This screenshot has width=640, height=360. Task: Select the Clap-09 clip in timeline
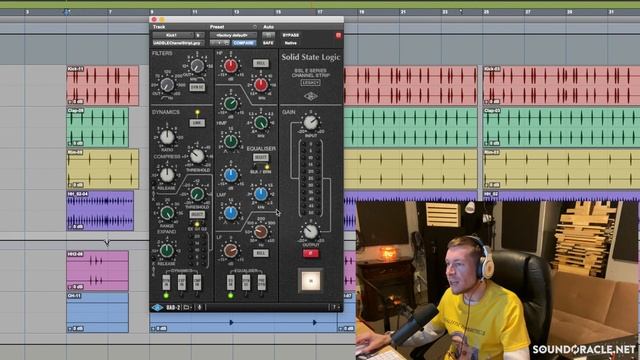click(x=98, y=127)
